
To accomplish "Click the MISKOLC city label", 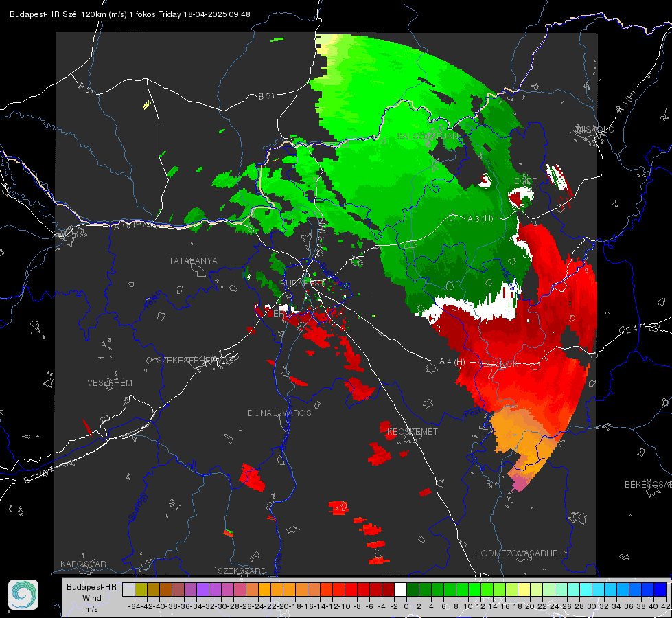I will 595,130.
